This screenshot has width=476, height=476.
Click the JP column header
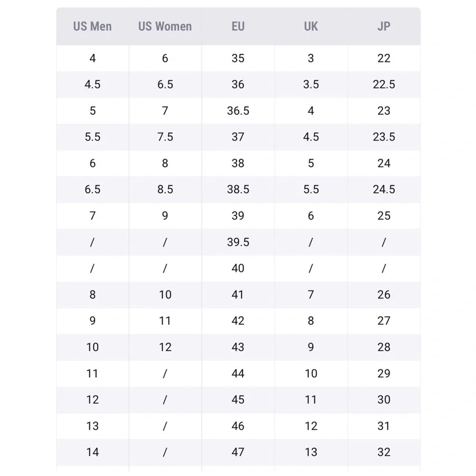pyautogui.click(x=384, y=26)
